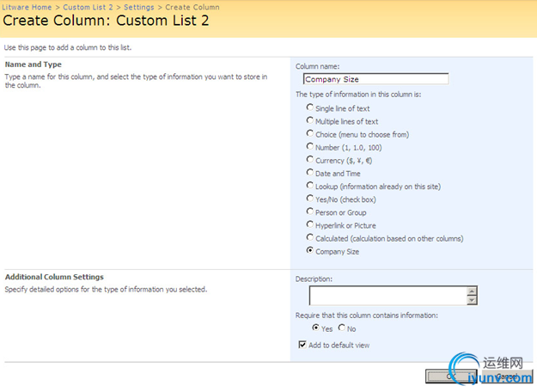The height and width of the screenshot is (392, 537).
Task: Click into the Description text box
Action: click(387, 296)
